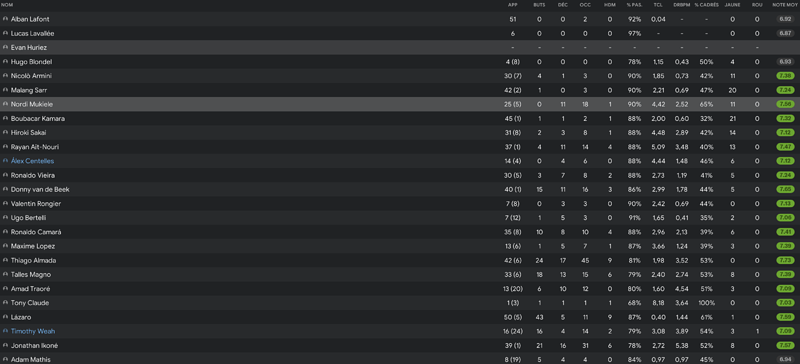
Task: Open Rayan Aït-Nouri player name link
Action: click(x=35, y=147)
